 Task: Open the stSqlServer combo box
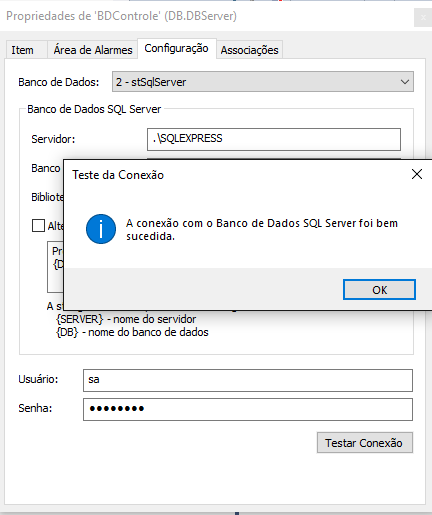click(x=263, y=82)
